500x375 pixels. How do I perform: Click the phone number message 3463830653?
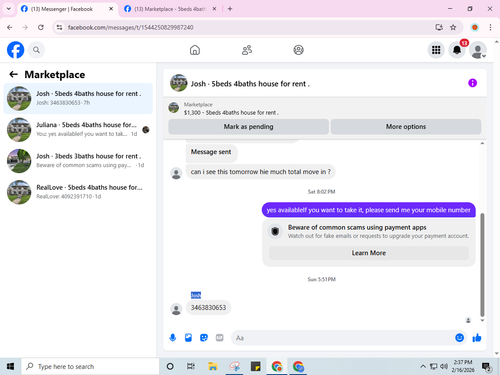pyautogui.click(x=208, y=308)
